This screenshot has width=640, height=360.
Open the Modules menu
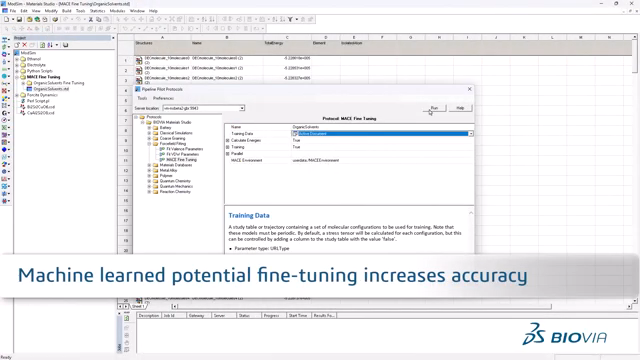coord(118,11)
